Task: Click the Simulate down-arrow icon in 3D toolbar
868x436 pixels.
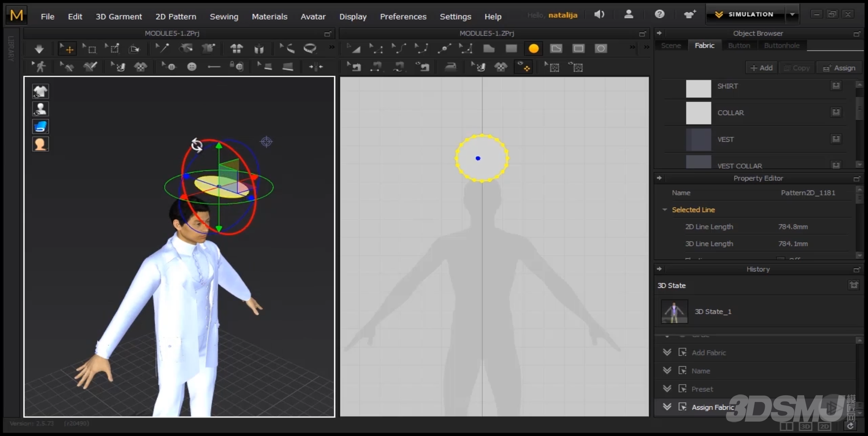Action: [x=39, y=49]
